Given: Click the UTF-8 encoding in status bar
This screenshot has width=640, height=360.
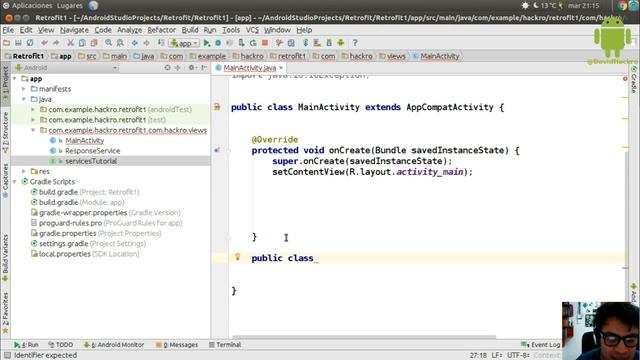Looking at the screenshot, I should click(x=518, y=356).
